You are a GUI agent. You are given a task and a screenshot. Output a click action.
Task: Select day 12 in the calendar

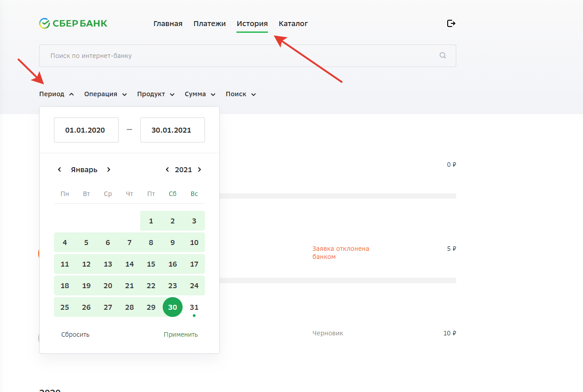(x=86, y=264)
